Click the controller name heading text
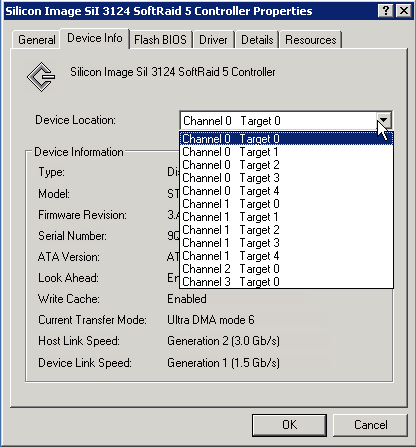416x447 pixels. [x=173, y=72]
